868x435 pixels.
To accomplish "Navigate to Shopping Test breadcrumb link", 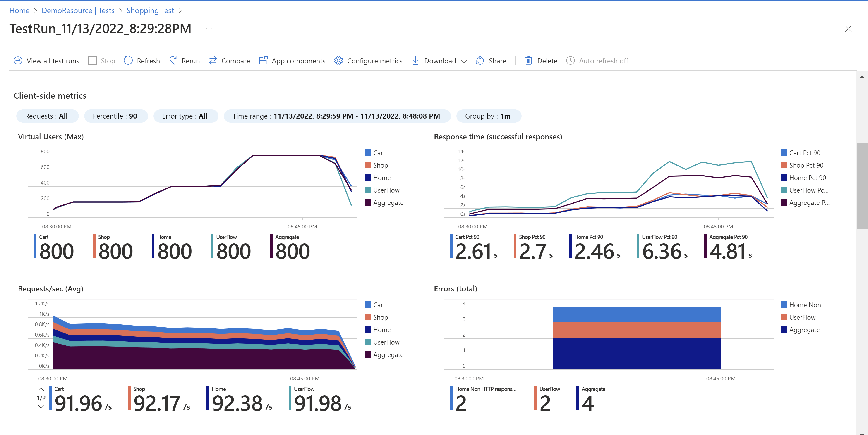I will point(150,10).
